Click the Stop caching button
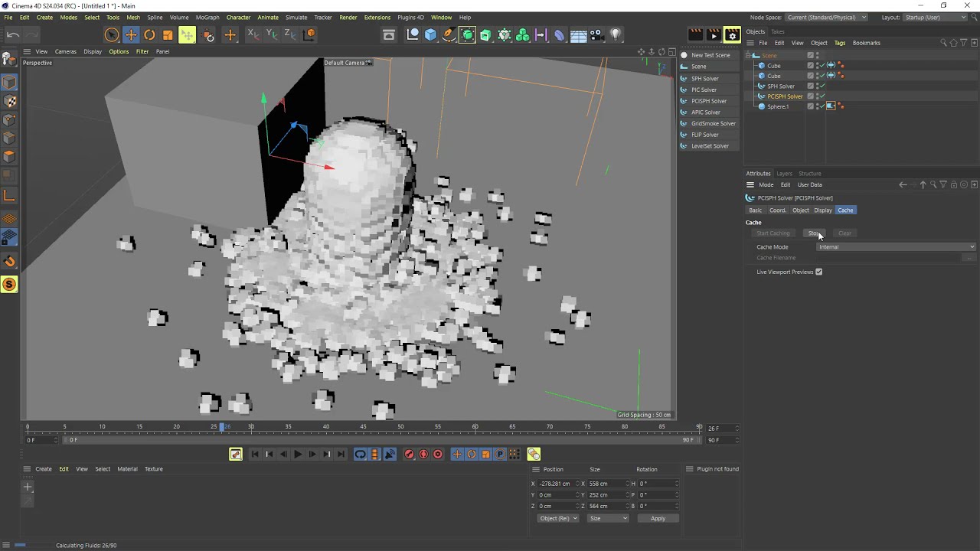Viewport: 980px width, 551px height. [813, 233]
